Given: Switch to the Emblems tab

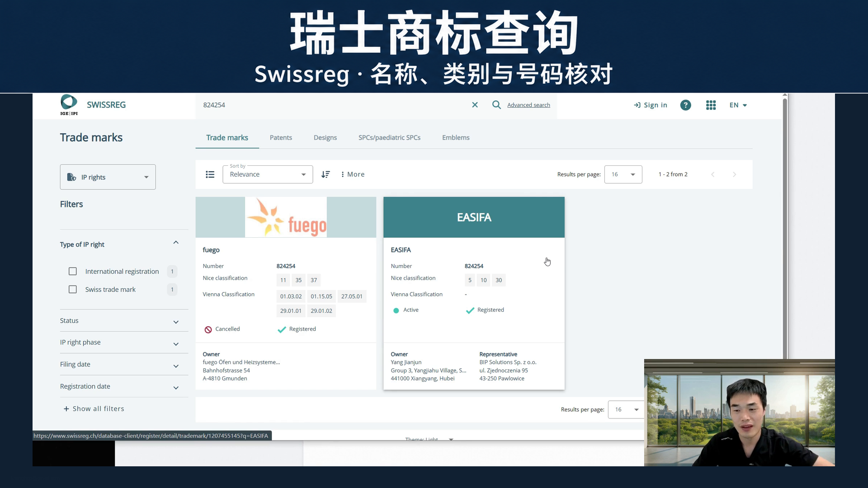Looking at the screenshot, I should pos(456,137).
